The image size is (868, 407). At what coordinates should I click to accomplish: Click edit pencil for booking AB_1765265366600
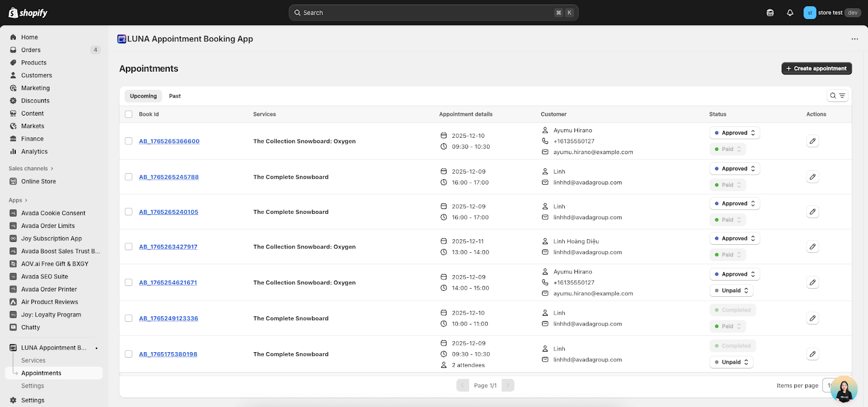(x=812, y=141)
